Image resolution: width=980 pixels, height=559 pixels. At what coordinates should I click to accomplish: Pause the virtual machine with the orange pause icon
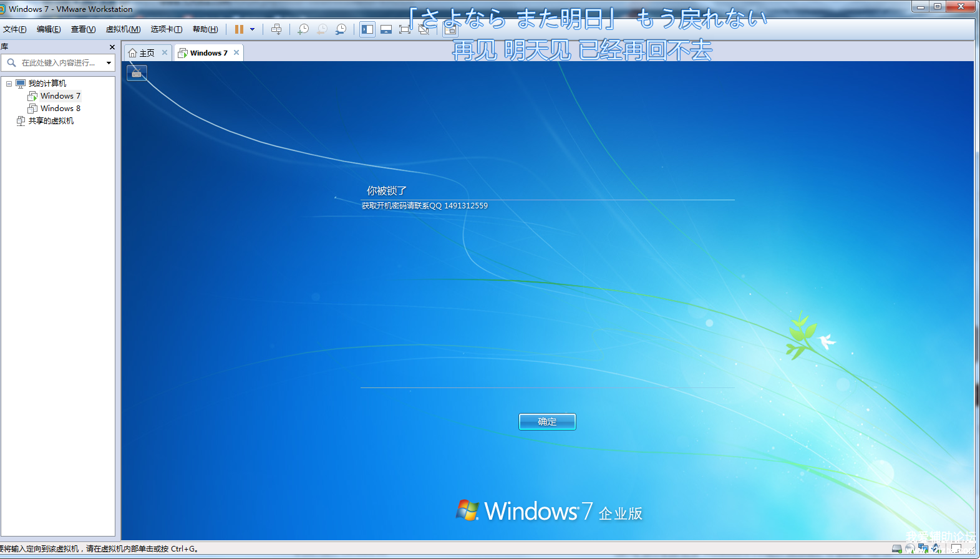[x=239, y=29]
